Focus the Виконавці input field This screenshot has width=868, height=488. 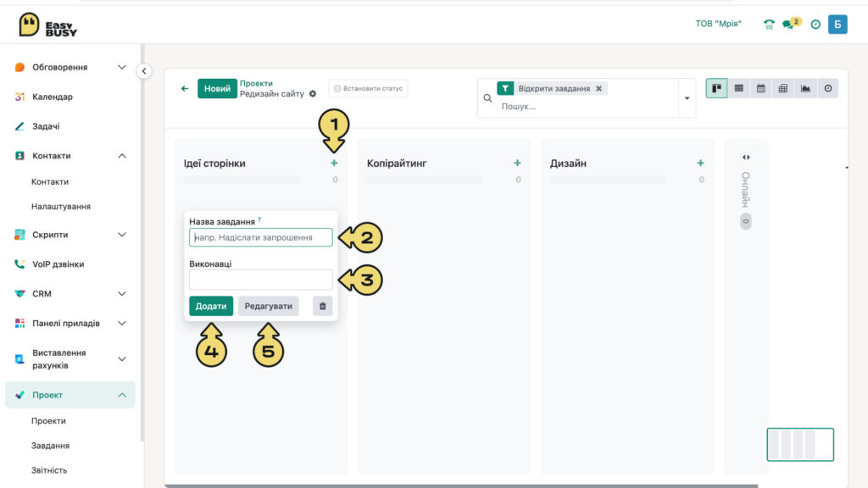click(261, 280)
